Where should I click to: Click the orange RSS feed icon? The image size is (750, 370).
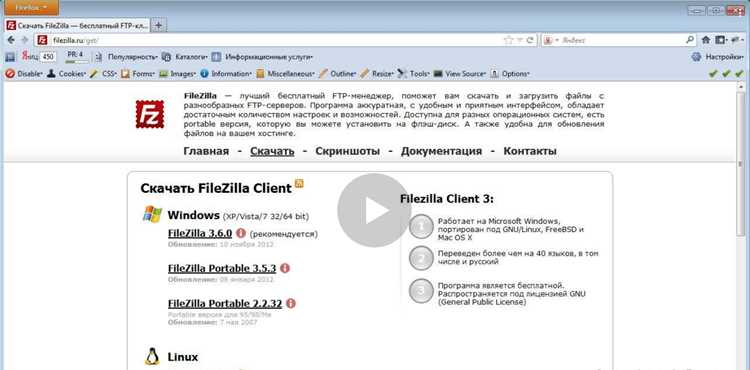pos(299,183)
